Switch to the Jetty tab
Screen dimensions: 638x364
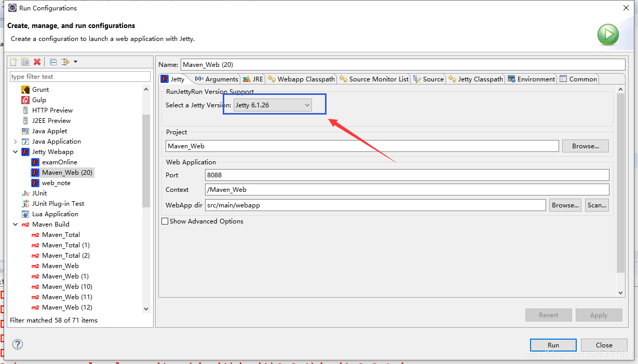point(173,79)
